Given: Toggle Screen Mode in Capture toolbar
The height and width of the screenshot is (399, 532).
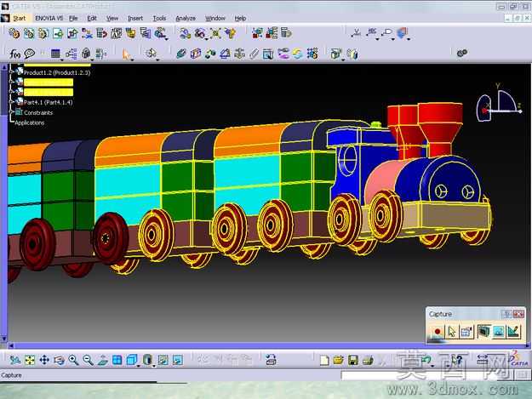Looking at the screenshot, I should point(483,332).
